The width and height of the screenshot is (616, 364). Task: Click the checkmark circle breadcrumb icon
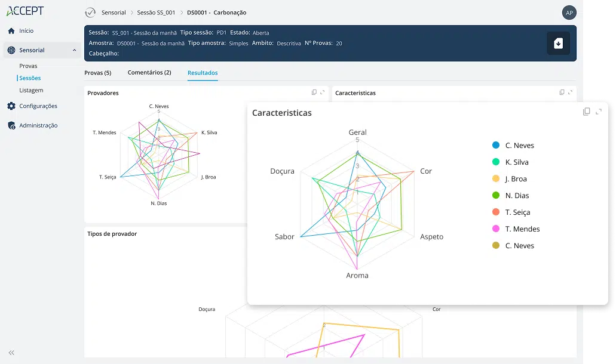90,13
